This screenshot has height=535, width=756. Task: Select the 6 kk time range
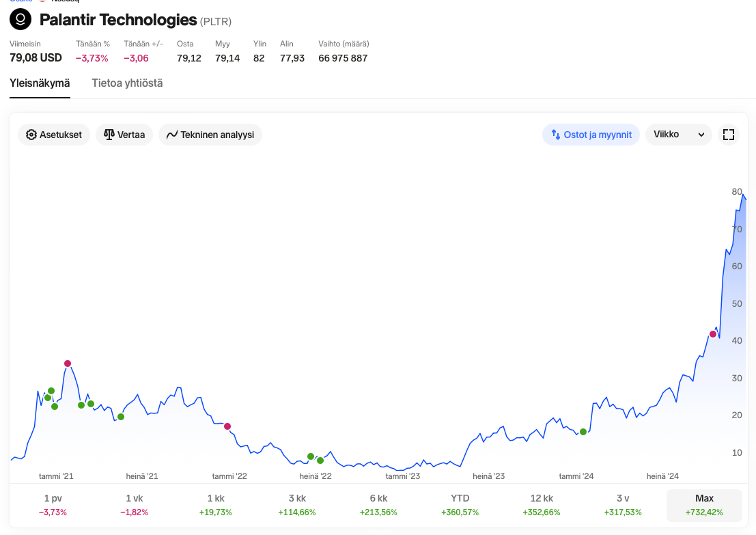378,505
